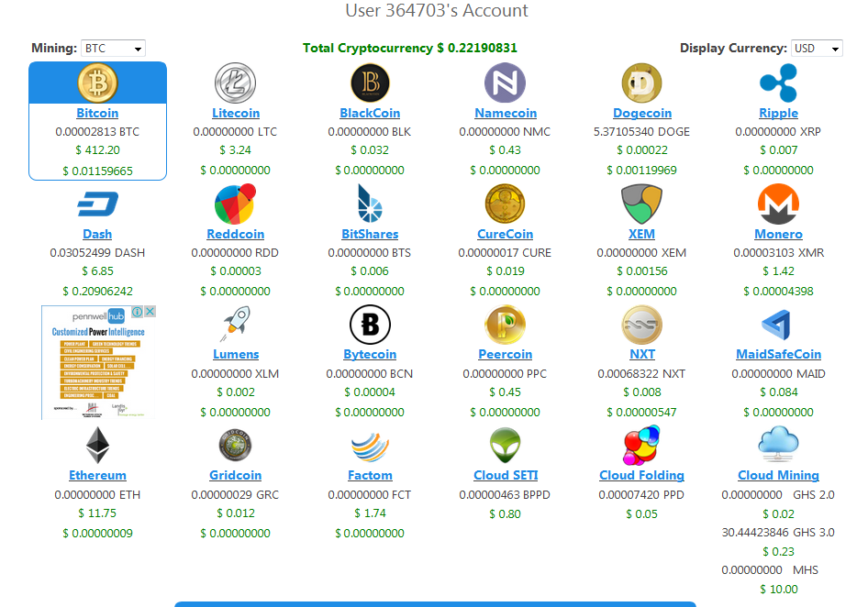Click the Litecoin coin icon
The image size is (868, 607).
click(x=235, y=83)
